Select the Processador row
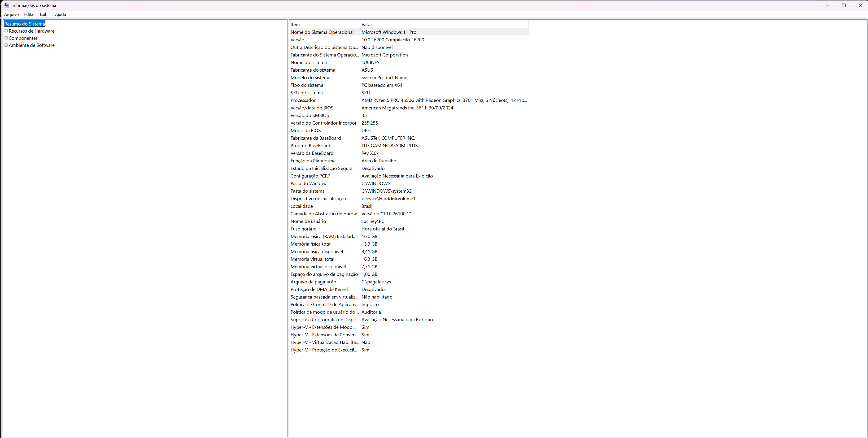The height and width of the screenshot is (438, 868). [x=409, y=100]
